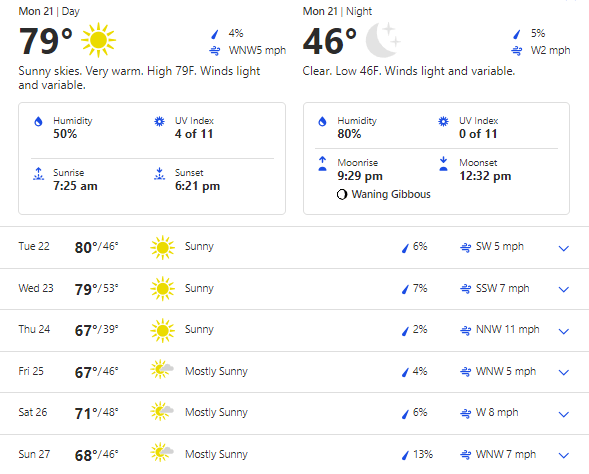Screen dimensions: 589x474
Task: Select the Mon 21 Day heading
Action: coord(49,11)
